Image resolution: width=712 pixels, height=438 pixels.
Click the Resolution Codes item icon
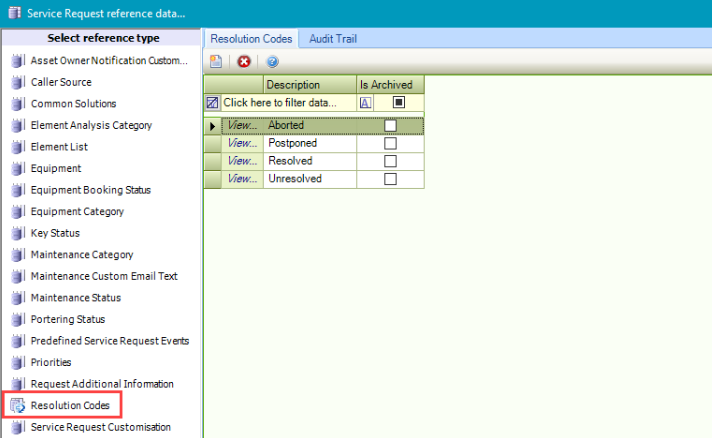coord(17,405)
